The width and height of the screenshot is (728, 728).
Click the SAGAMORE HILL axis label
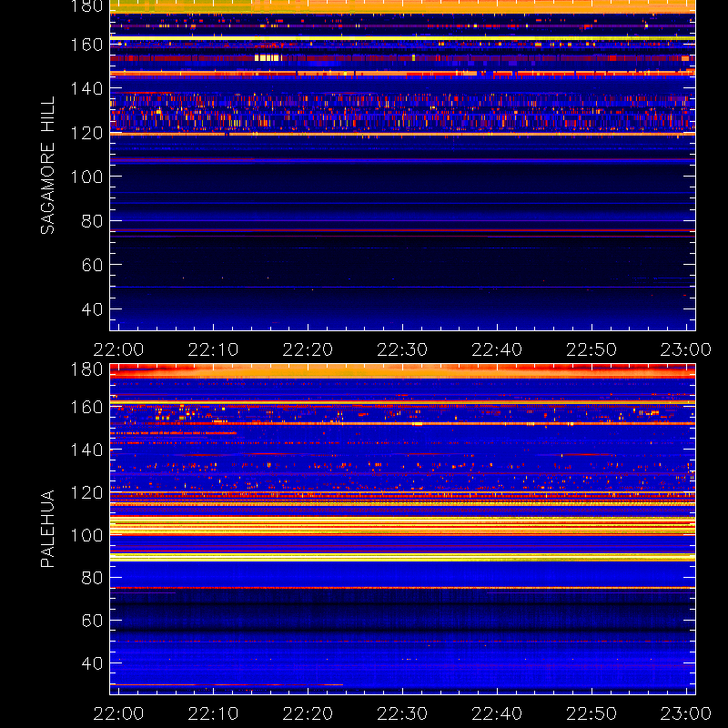click(x=48, y=166)
